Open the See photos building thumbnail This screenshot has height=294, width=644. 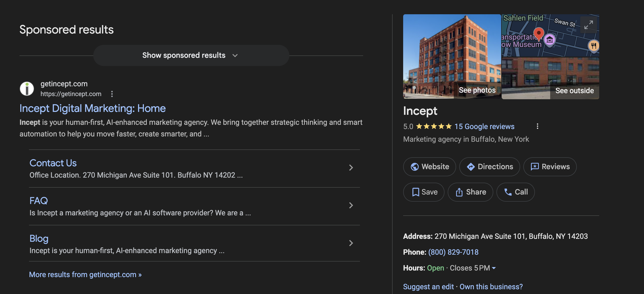[x=452, y=56]
